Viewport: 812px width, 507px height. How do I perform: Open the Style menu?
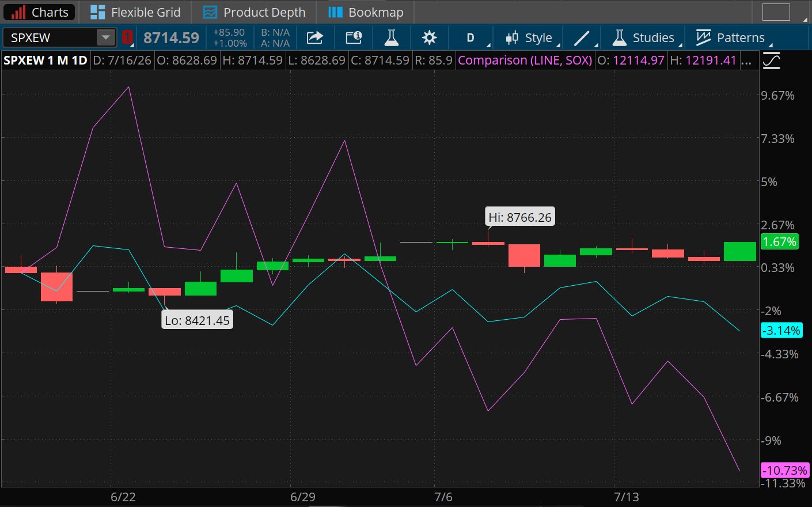530,38
